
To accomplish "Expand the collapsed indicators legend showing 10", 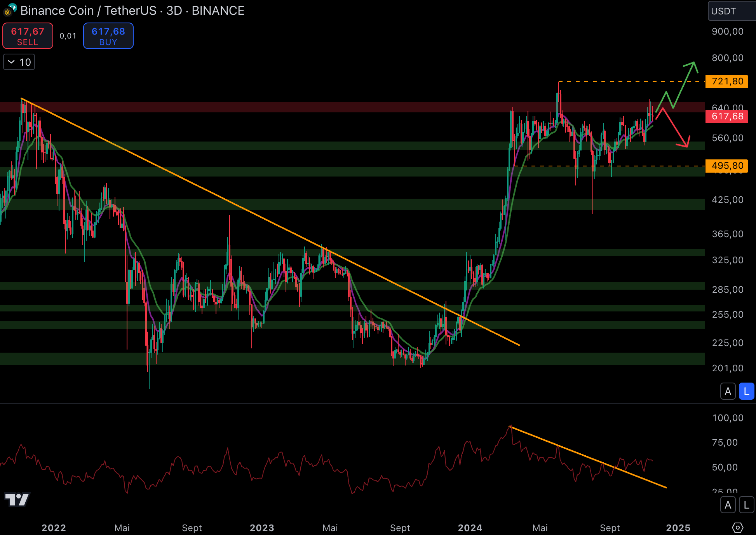I will 19,62.
